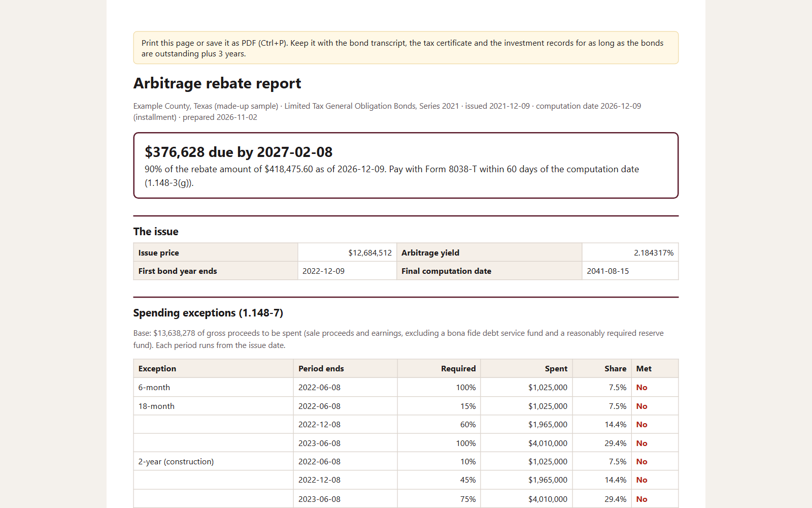Click the 'Arbitrage yield' label cell
The width and height of the screenshot is (812, 508).
tap(489, 252)
